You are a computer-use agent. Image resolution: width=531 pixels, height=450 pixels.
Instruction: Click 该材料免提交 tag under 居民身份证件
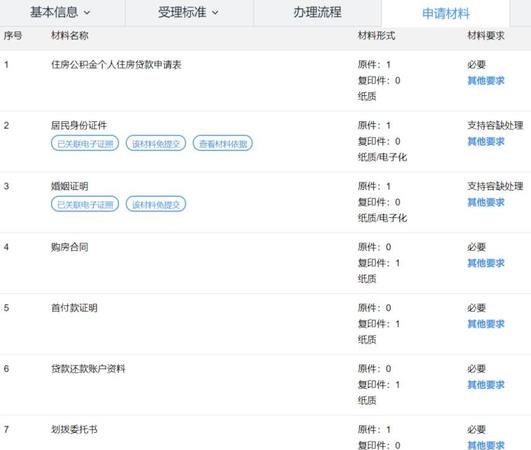pos(156,144)
